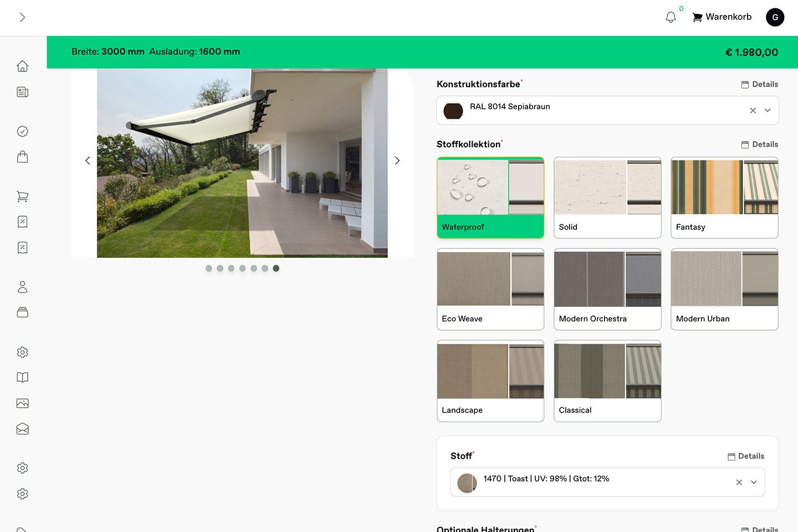Select the Fantasy fabric collection
The image size is (798, 532).
[x=724, y=198]
